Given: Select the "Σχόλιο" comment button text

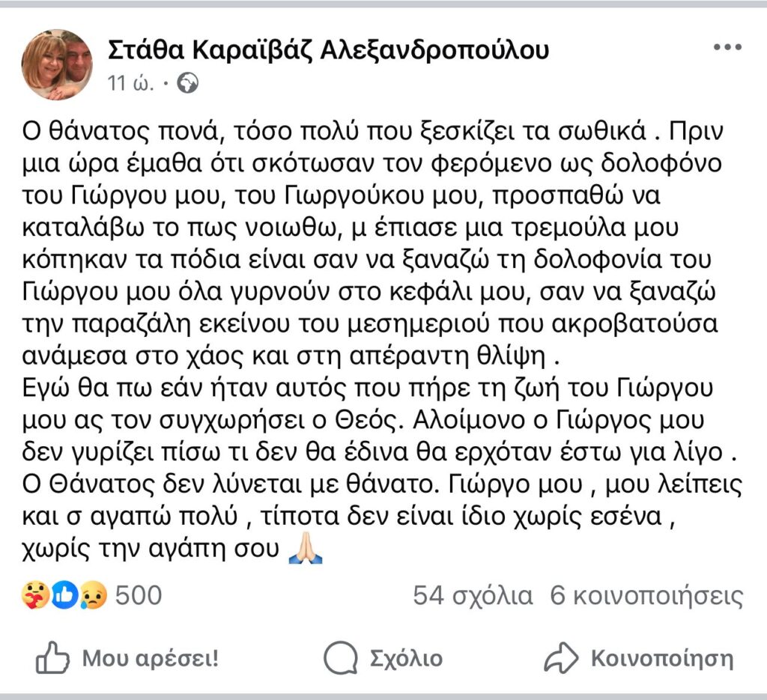Looking at the screenshot, I should pyautogui.click(x=406, y=658).
